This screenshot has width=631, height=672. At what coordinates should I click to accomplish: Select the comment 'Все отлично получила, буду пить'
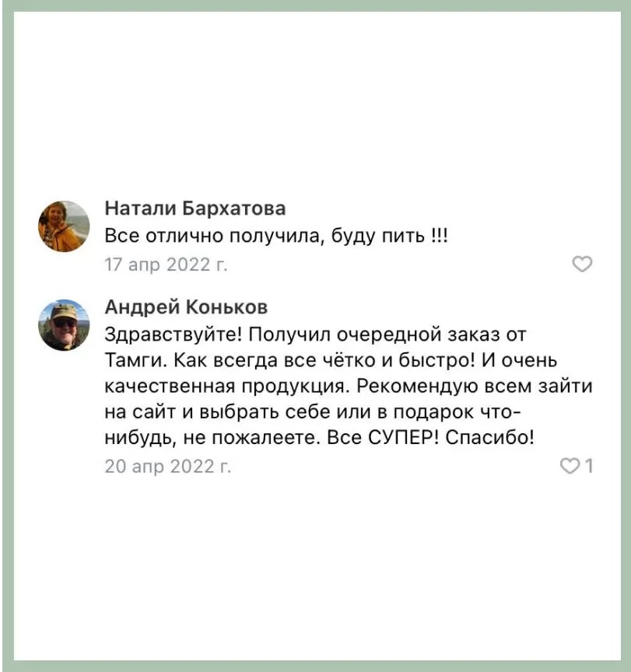click(x=276, y=236)
